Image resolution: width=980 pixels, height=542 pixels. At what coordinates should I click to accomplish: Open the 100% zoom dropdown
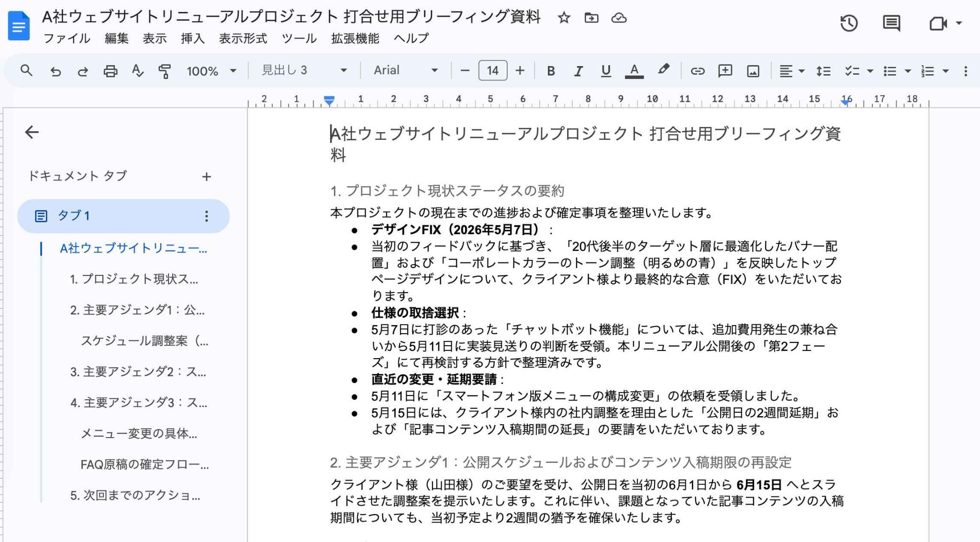pyautogui.click(x=212, y=71)
